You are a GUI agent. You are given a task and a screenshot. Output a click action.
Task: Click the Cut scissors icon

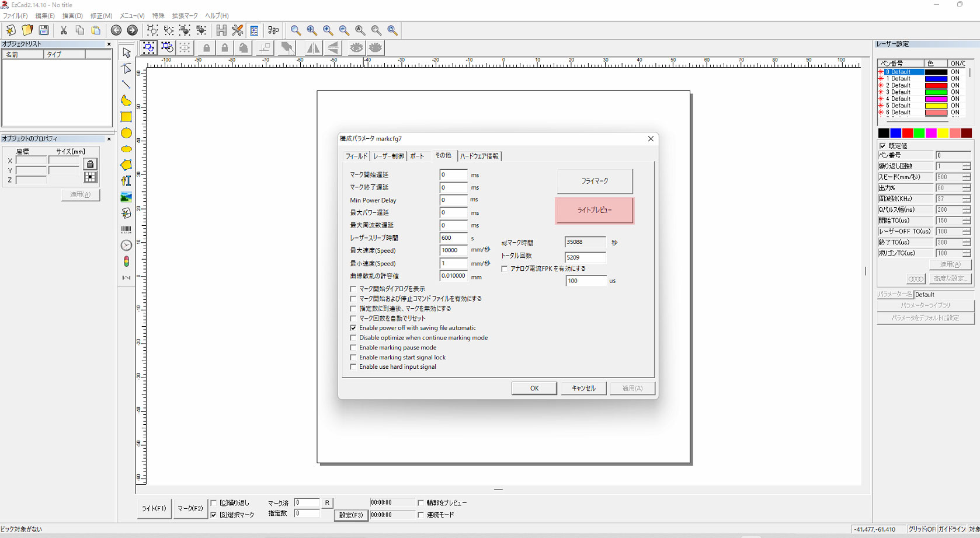click(x=64, y=30)
